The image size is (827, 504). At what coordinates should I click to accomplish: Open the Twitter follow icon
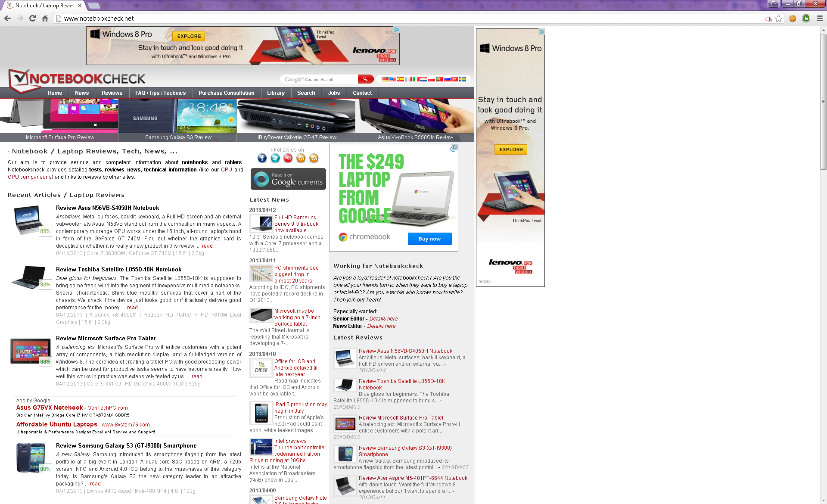tap(275, 158)
